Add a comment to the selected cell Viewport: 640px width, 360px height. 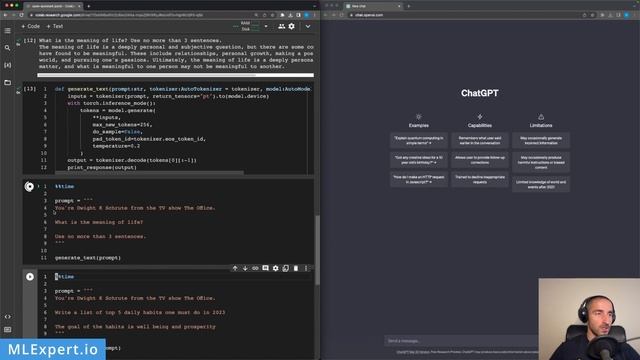265,268
